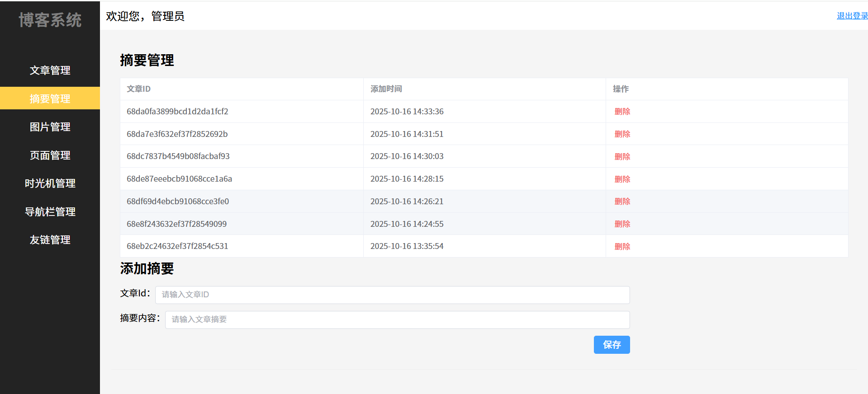Click the 退出登录 link
The height and width of the screenshot is (394, 868).
point(852,16)
